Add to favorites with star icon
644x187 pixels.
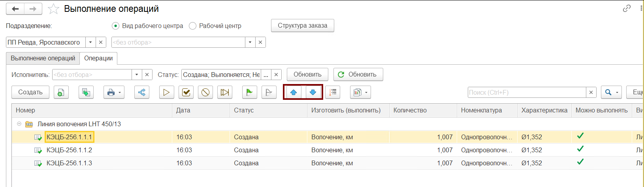point(53,9)
